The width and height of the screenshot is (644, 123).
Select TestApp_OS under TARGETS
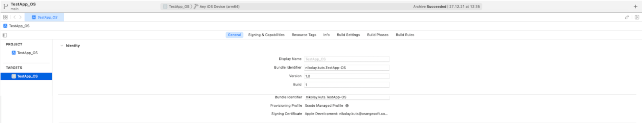tap(26, 76)
